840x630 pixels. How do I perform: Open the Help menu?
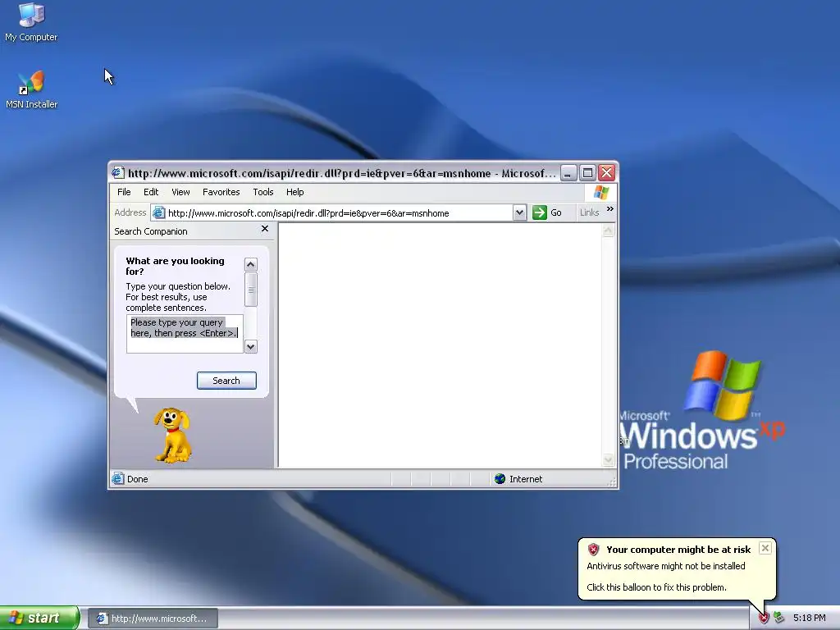[x=294, y=192]
